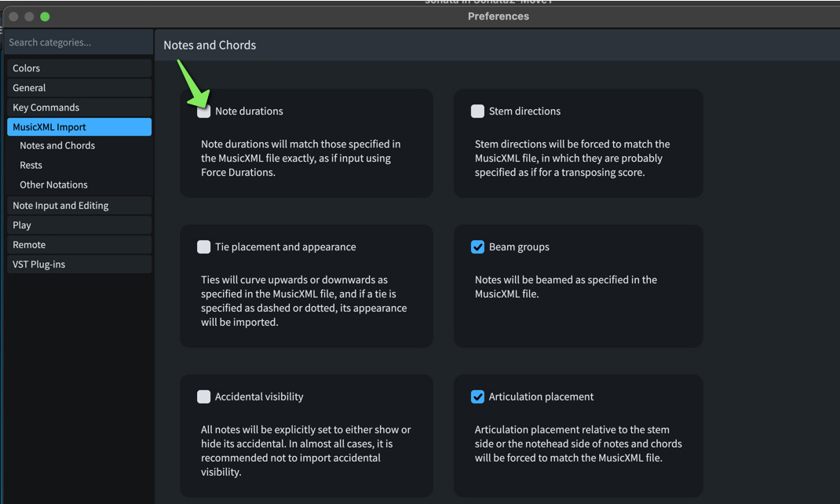Jump to the Rests subsection
Viewport: 840px width, 504px height.
(31, 165)
